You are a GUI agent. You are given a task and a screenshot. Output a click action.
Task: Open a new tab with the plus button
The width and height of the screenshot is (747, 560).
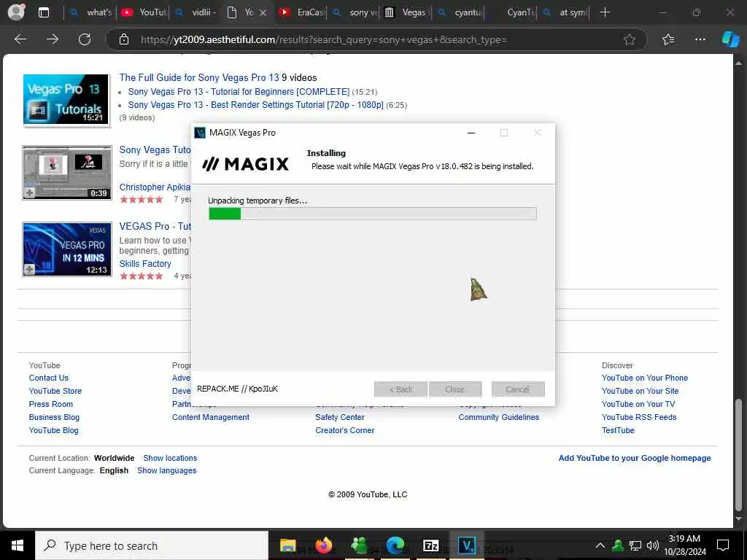click(x=605, y=12)
